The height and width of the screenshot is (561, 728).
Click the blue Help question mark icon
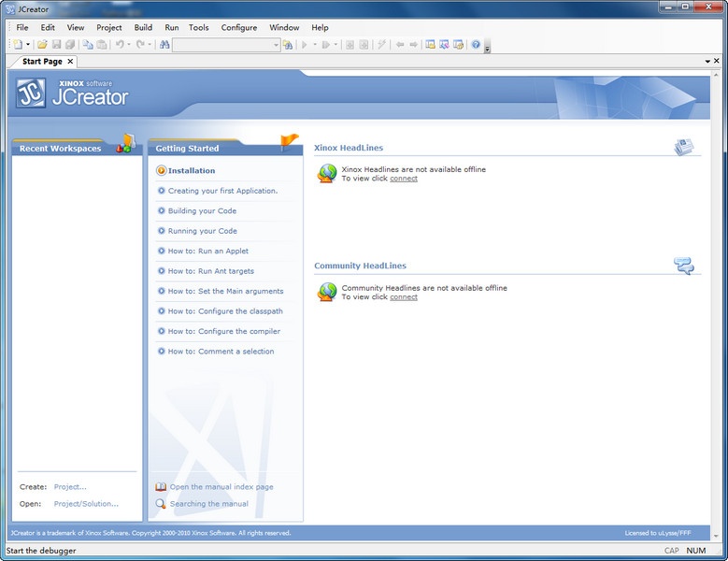(476, 45)
